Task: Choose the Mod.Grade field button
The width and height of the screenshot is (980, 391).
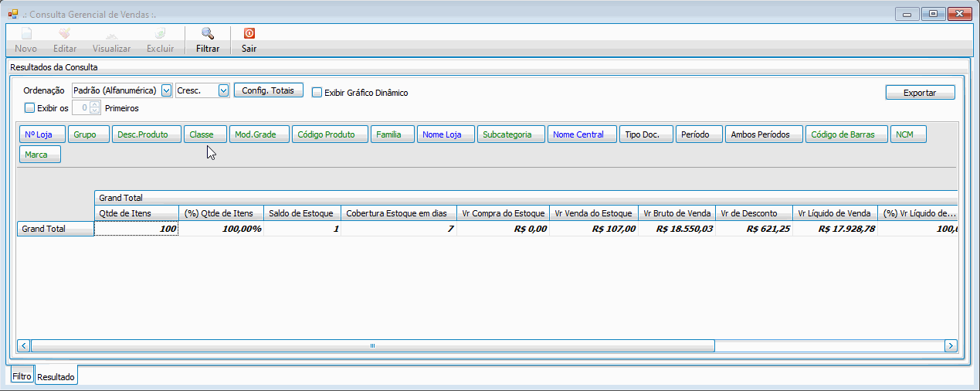Action: tap(259, 134)
